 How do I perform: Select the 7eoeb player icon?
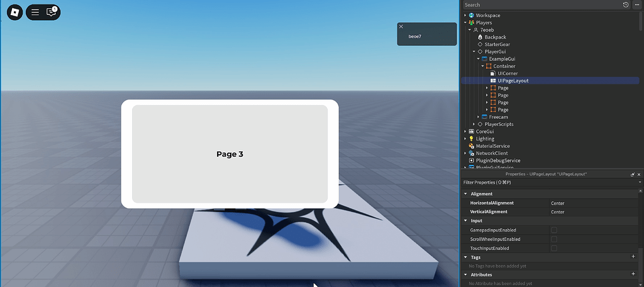(475, 30)
